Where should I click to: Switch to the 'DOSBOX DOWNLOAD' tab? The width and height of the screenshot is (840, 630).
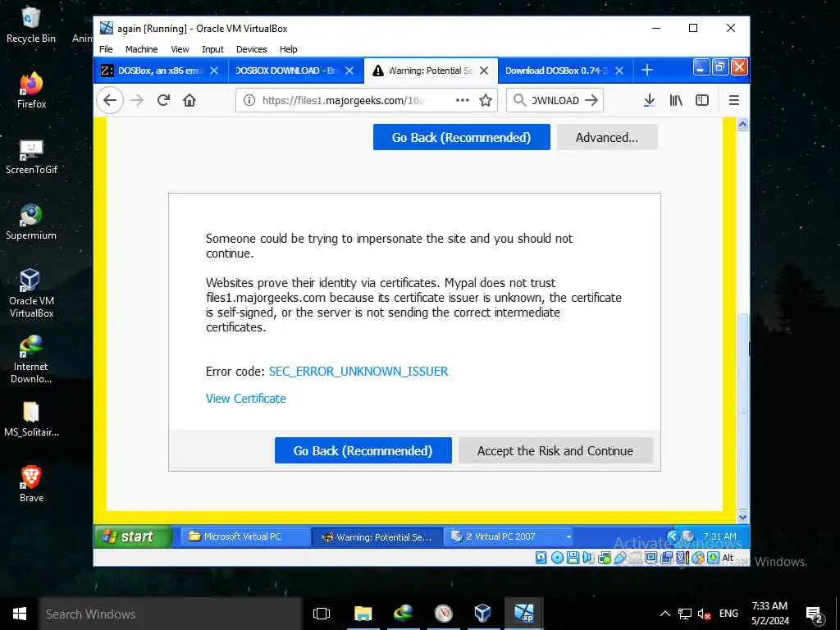tap(295, 71)
